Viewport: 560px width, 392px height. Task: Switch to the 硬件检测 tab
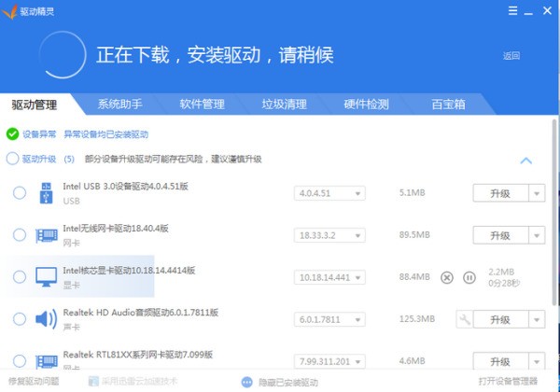(367, 104)
